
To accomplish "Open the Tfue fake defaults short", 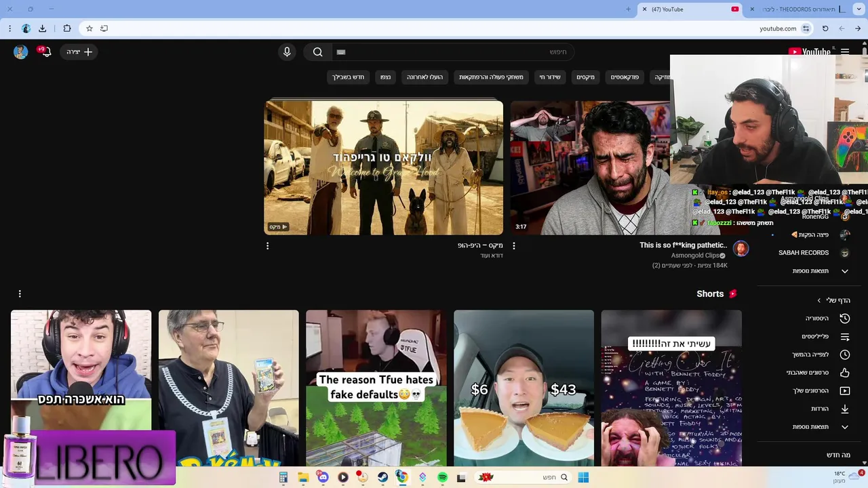I will pyautogui.click(x=376, y=388).
